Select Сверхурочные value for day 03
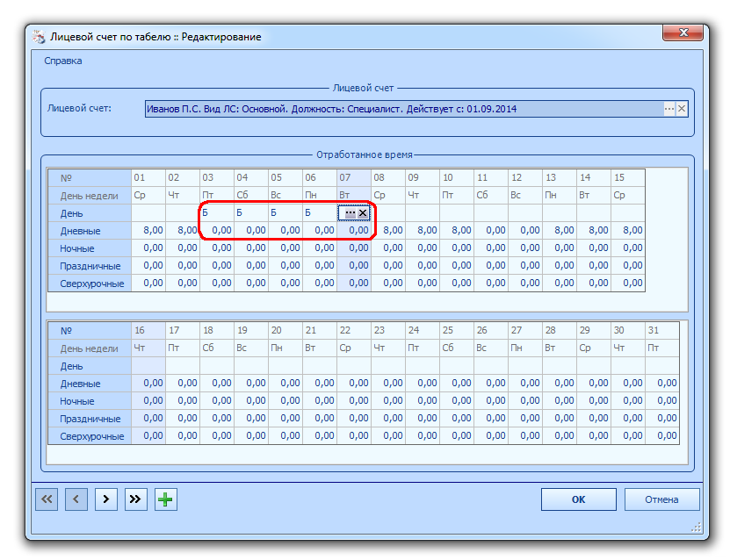Image resolution: width=730 pixels, height=560 pixels. coord(217,284)
